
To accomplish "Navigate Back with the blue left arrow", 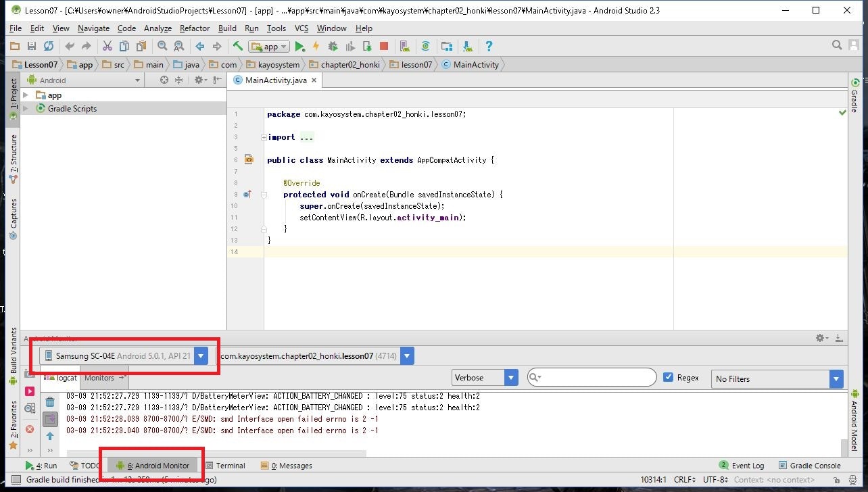I will (199, 46).
